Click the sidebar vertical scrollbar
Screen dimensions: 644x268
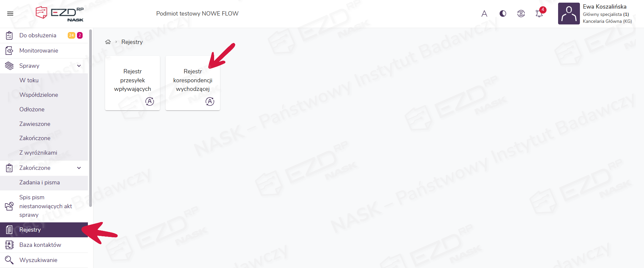(x=91, y=117)
